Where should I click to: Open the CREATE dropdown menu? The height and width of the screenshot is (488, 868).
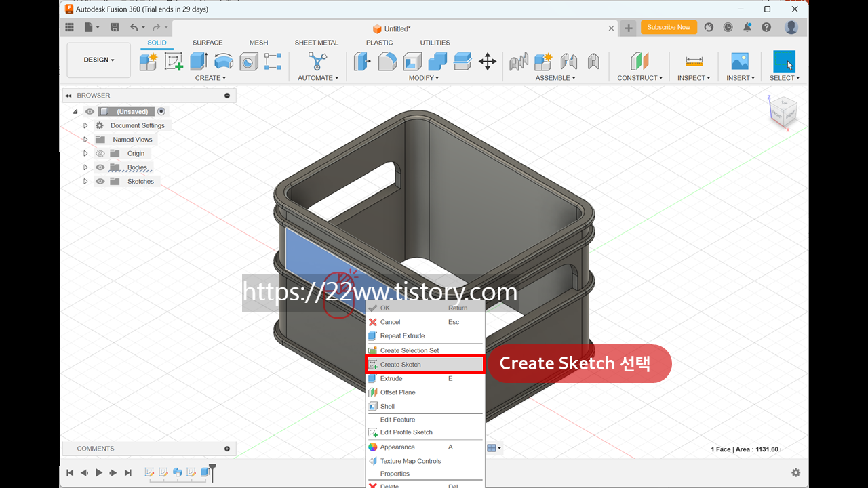pyautogui.click(x=210, y=78)
